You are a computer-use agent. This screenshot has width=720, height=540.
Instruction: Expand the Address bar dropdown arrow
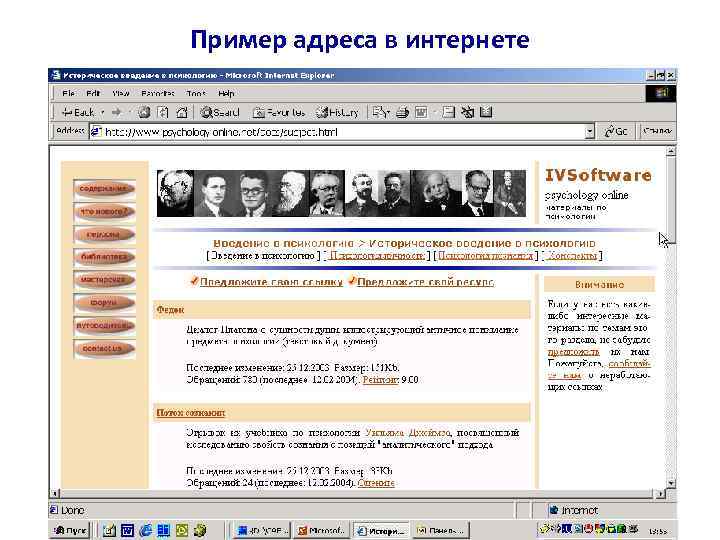tap(590, 132)
